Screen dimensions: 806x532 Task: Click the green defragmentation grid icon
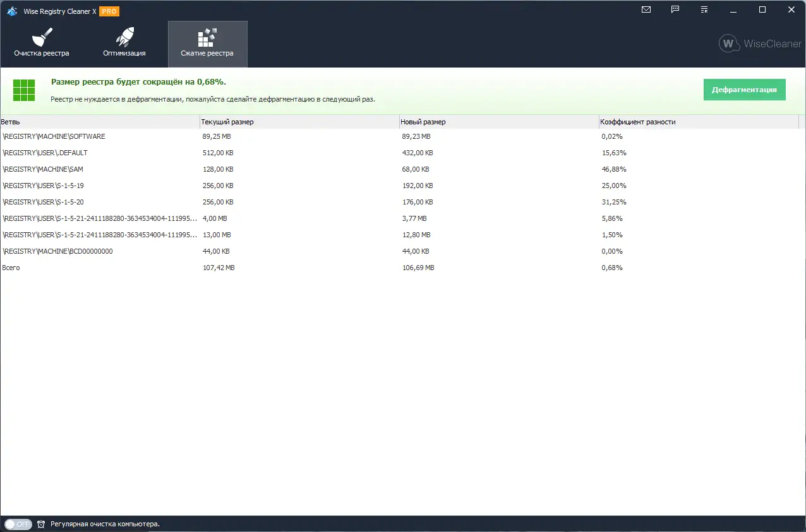(x=24, y=90)
